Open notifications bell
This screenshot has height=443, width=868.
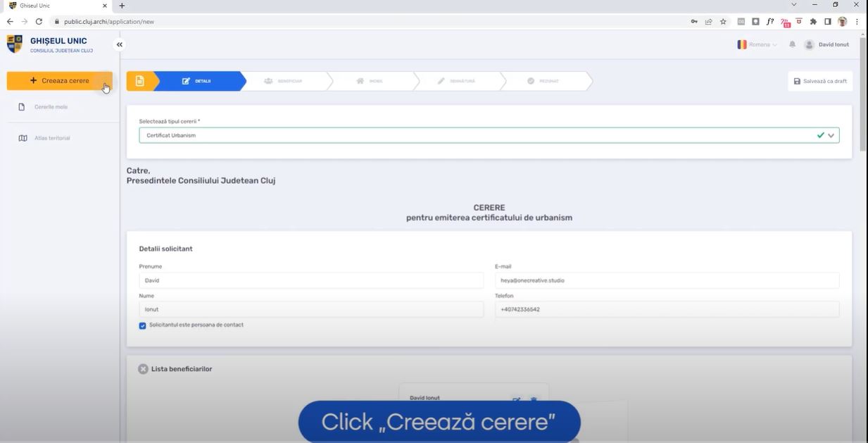792,44
